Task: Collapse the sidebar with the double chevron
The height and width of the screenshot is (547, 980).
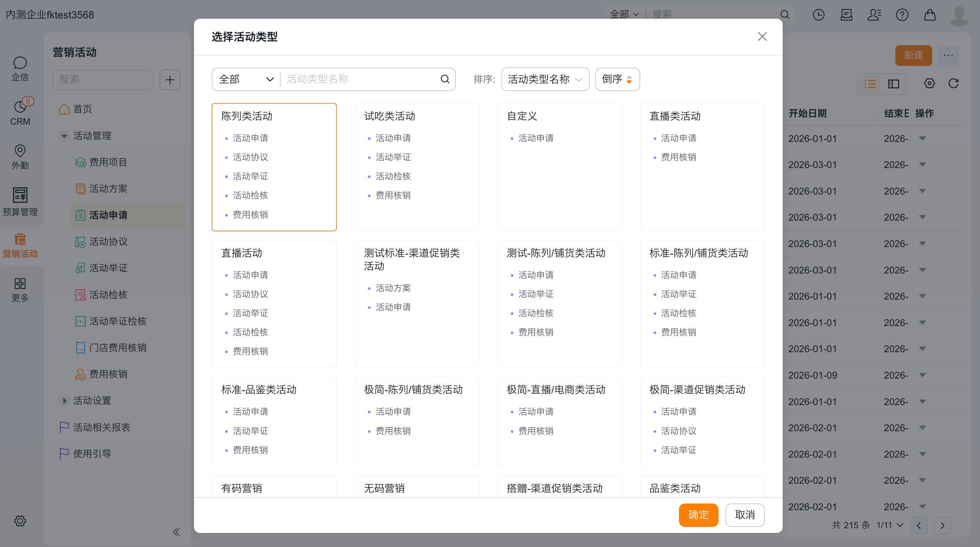Action: (176, 532)
